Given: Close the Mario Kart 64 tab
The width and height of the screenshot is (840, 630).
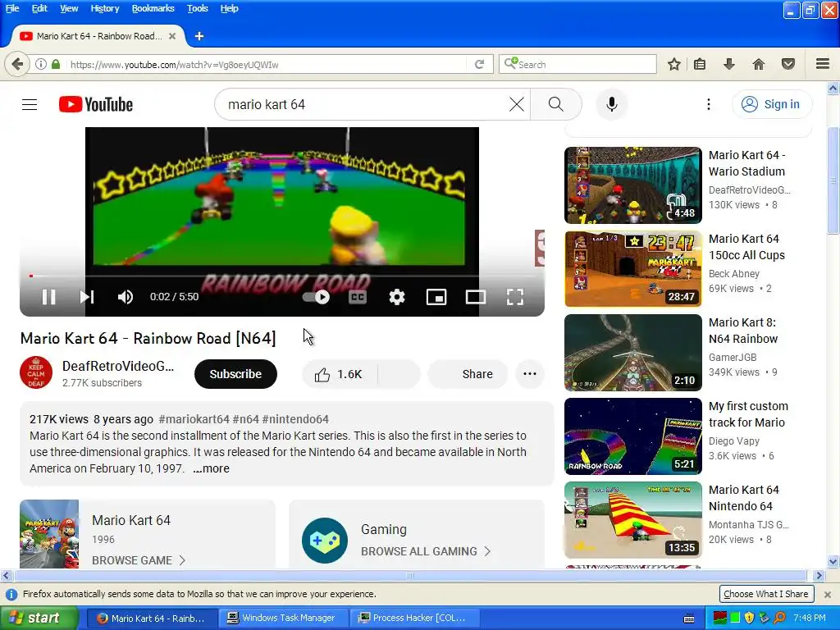Looking at the screenshot, I should [172, 36].
